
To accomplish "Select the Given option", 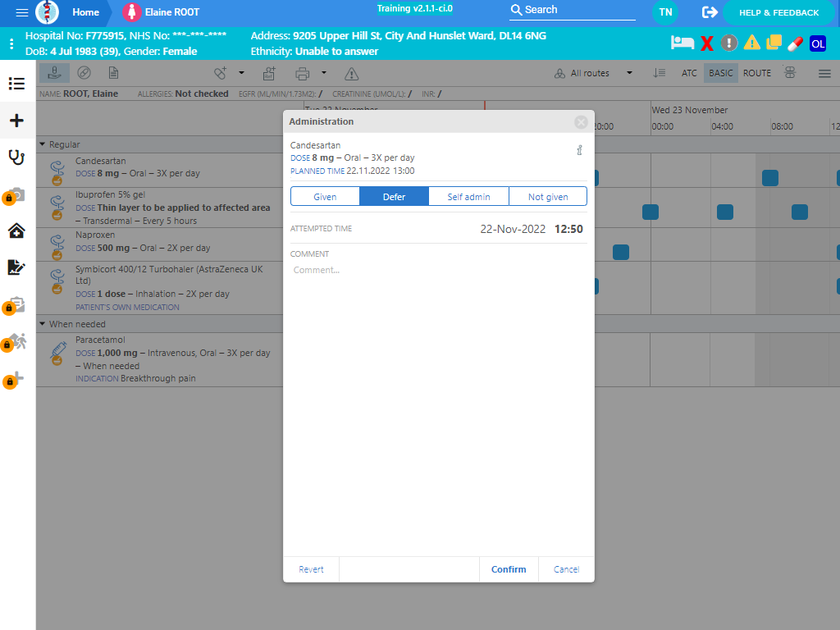I will coord(325,197).
